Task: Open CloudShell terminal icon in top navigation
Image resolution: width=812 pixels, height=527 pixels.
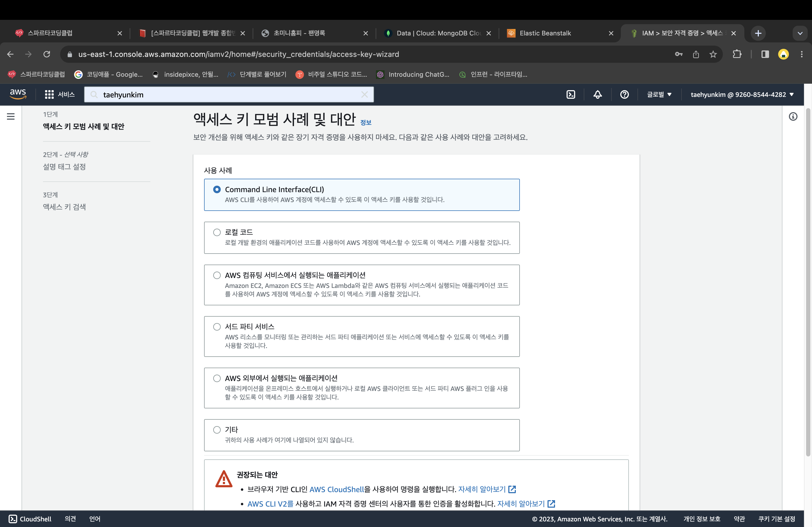Action: tap(571, 94)
